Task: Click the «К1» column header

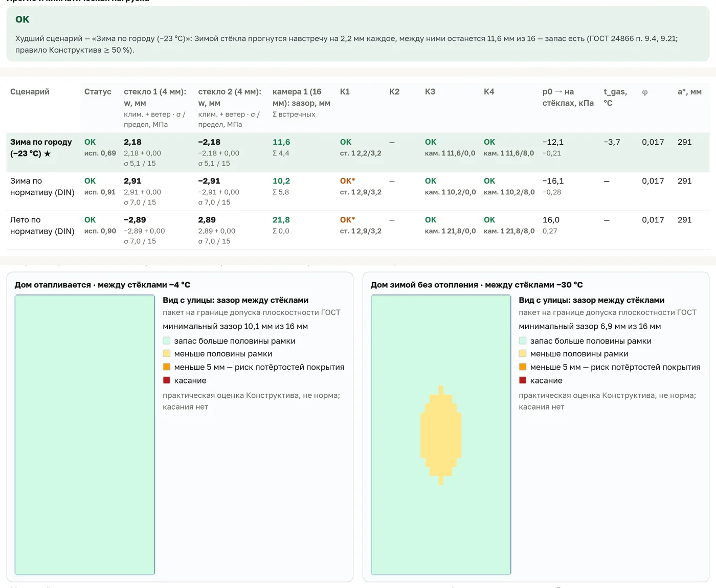Action: point(345,92)
